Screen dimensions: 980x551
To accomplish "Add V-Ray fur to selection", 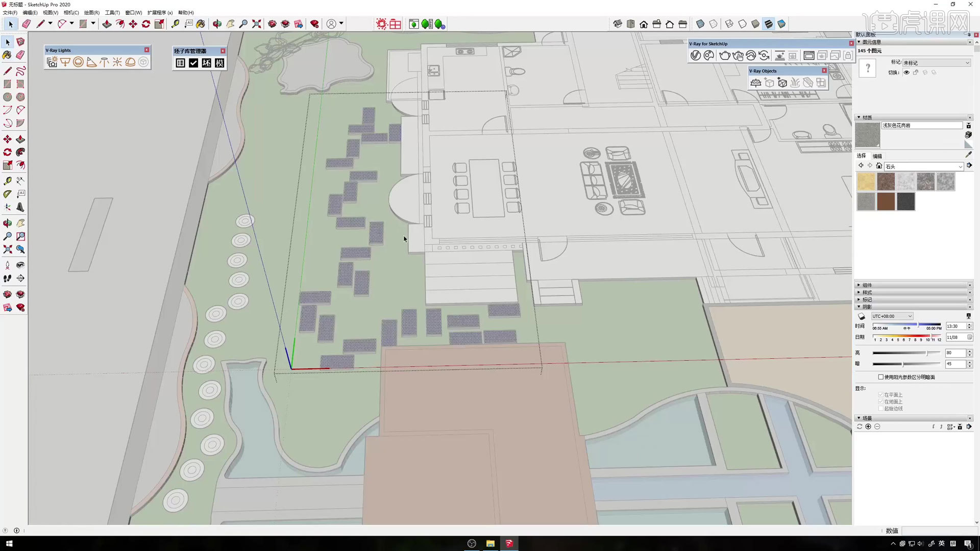I will (x=795, y=83).
